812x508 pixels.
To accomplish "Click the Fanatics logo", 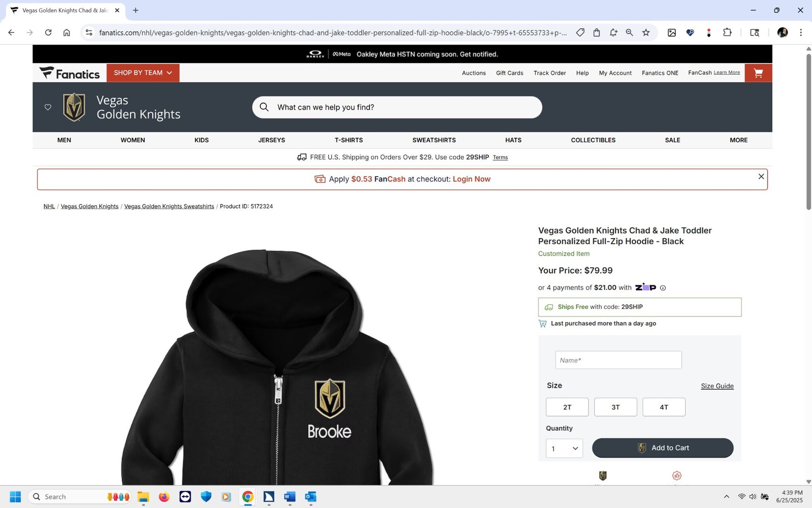I will [70, 73].
